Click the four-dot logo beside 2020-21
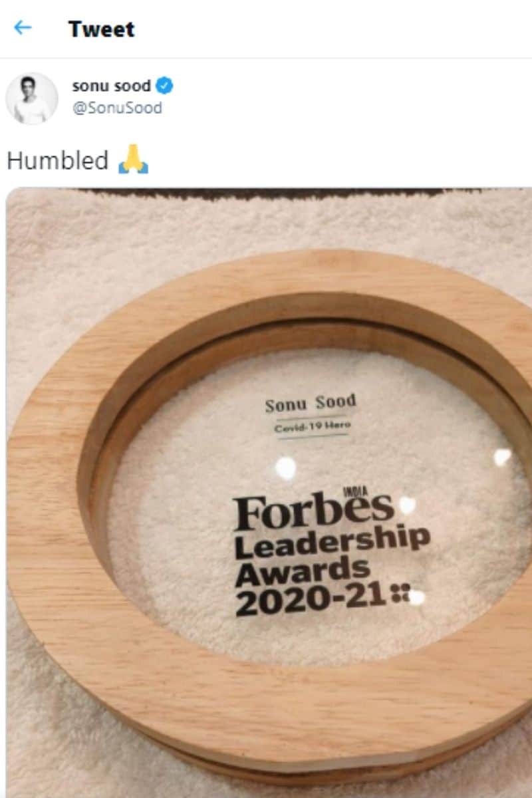 [x=401, y=594]
